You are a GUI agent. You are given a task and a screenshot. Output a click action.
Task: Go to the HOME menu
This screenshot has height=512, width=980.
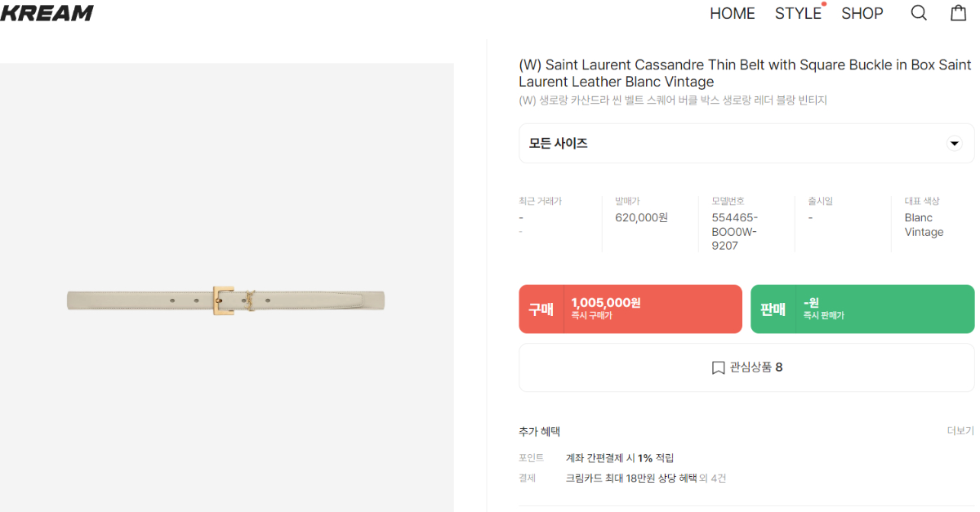[732, 14]
